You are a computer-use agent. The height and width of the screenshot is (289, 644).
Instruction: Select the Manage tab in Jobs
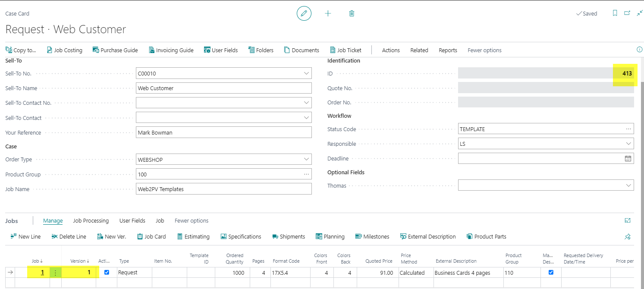pyautogui.click(x=53, y=220)
